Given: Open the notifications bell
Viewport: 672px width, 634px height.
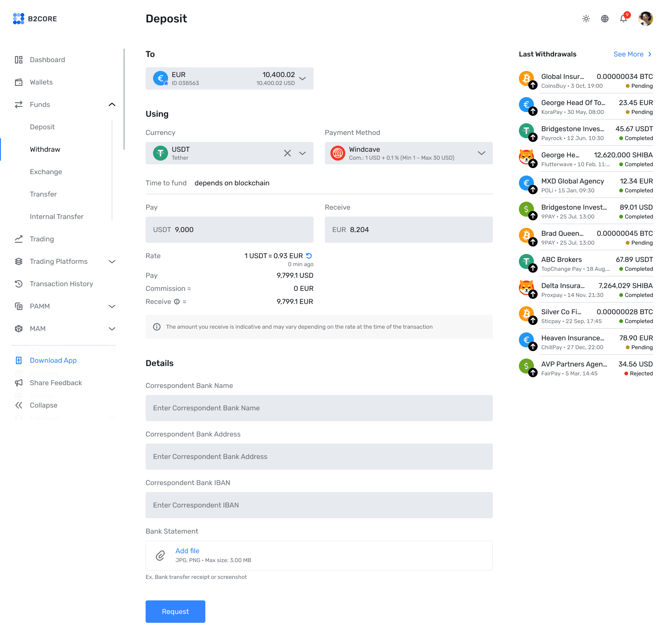Looking at the screenshot, I should 623,19.
